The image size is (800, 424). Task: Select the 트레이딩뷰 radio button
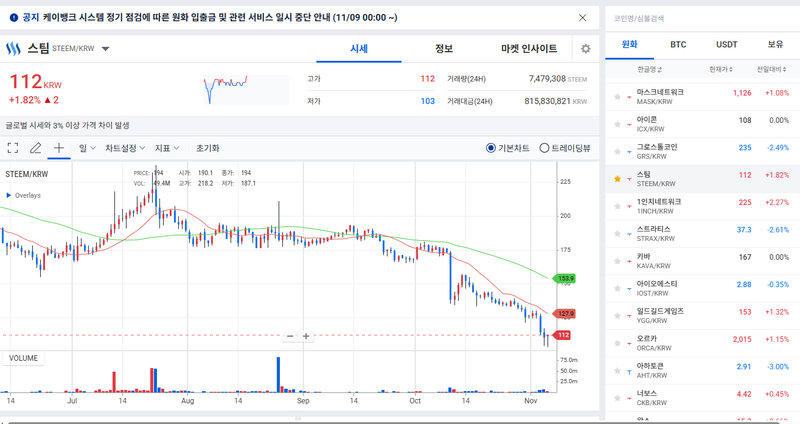(544, 148)
